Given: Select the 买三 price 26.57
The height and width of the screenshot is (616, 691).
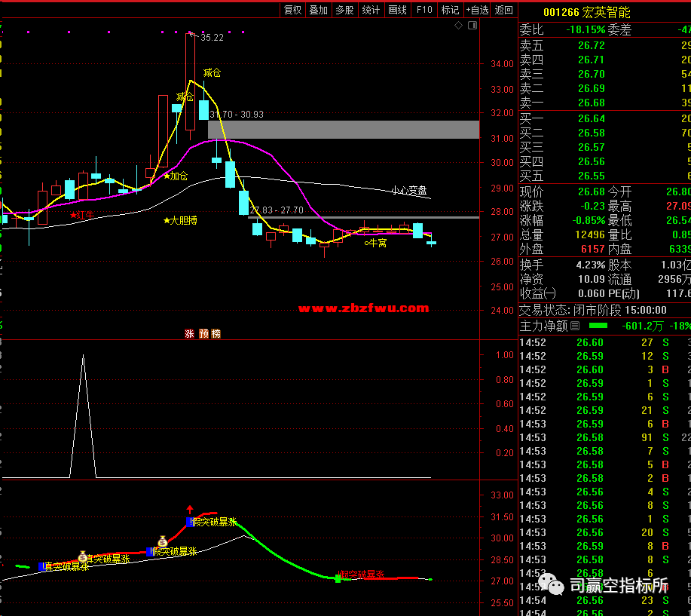Looking at the screenshot, I should (x=592, y=147).
